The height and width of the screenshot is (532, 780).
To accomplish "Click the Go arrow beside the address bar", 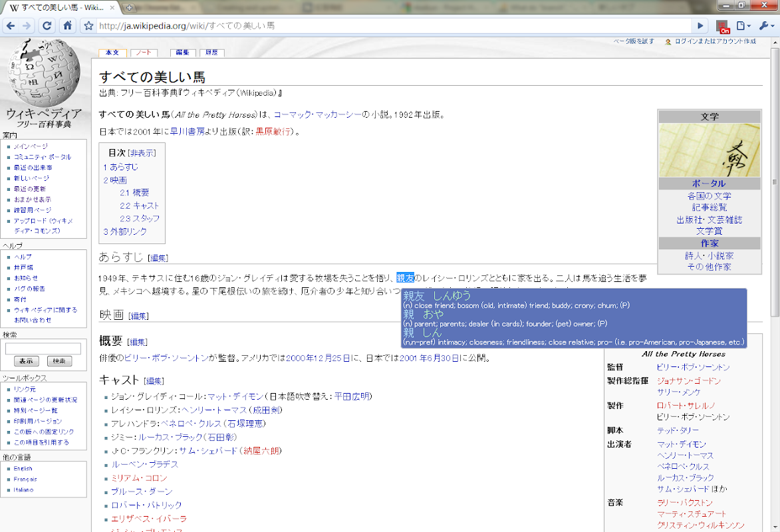I will pyautogui.click(x=700, y=25).
